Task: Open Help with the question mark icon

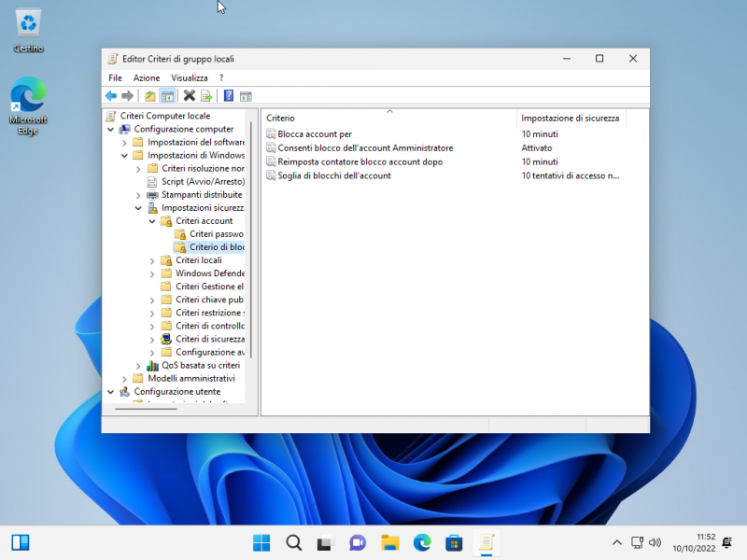Action: 229,96
